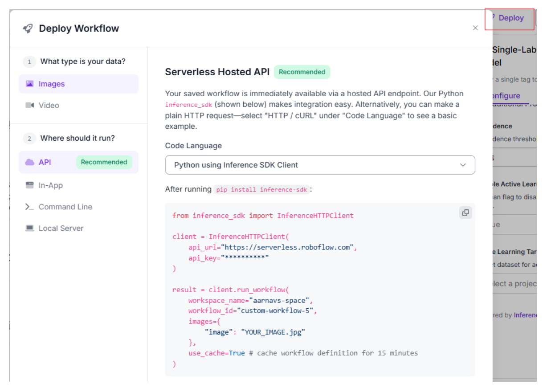Click the Command Line terminal icon
This screenshot has width=547, height=392.
click(x=30, y=207)
